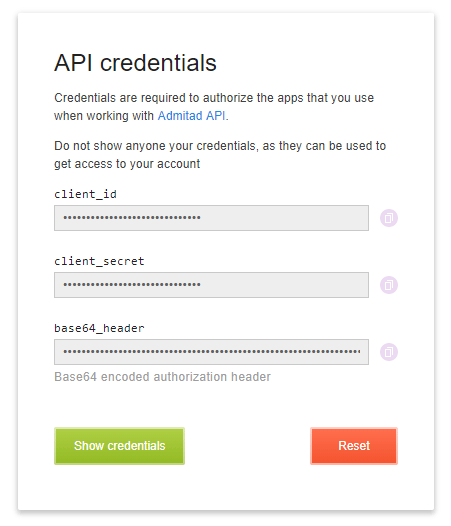The image size is (451, 526).
Task: Click the API credentials heading
Action: point(135,63)
